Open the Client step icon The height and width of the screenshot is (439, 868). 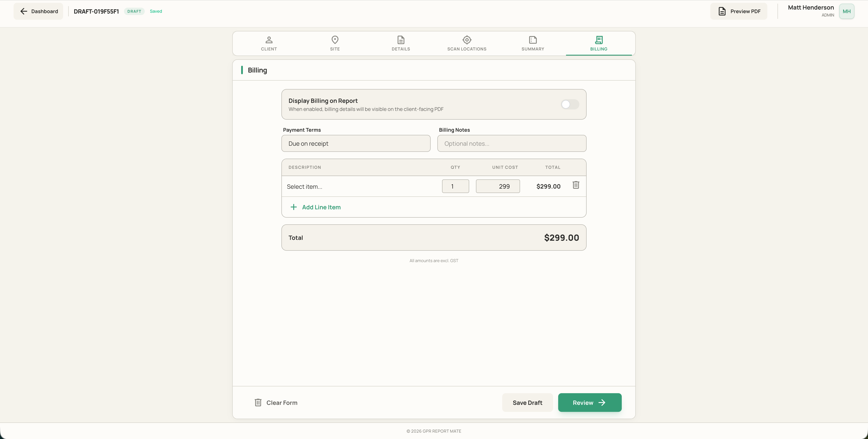[x=268, y=40]
